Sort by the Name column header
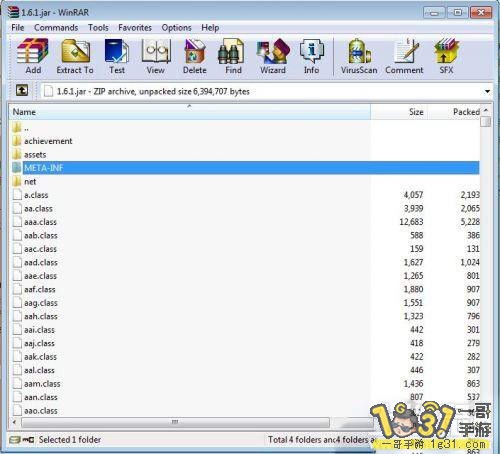 [x=190, y=112]
